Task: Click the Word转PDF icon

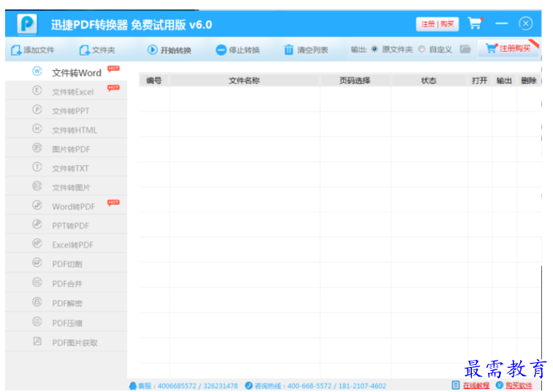Action: [x=37, y=205]
